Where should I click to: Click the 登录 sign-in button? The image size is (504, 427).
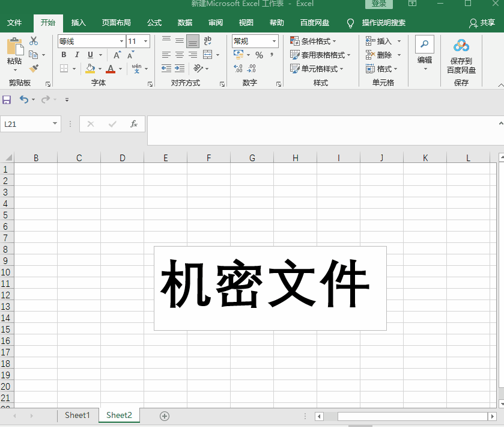pos(378,4)
